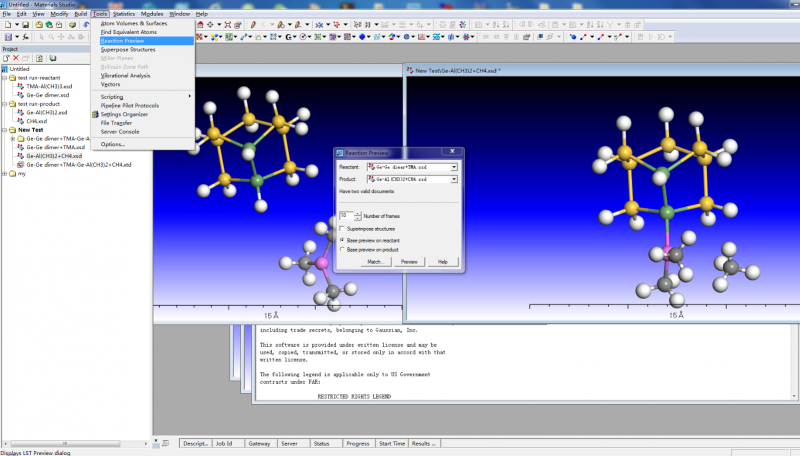This screenshot has width=800, height=456.
Task: Click the CH4.xsd document icon in project tree
Action: pos(21,121)
